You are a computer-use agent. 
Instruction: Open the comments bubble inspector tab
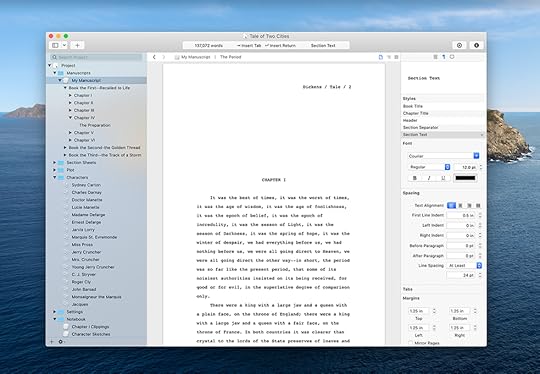click(452, 57)
